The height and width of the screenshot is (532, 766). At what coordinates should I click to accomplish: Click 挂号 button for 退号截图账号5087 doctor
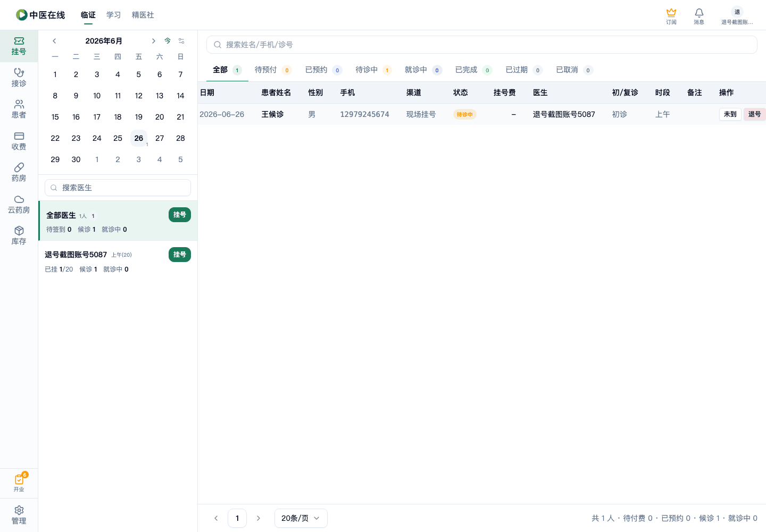[x=180, y=255]
